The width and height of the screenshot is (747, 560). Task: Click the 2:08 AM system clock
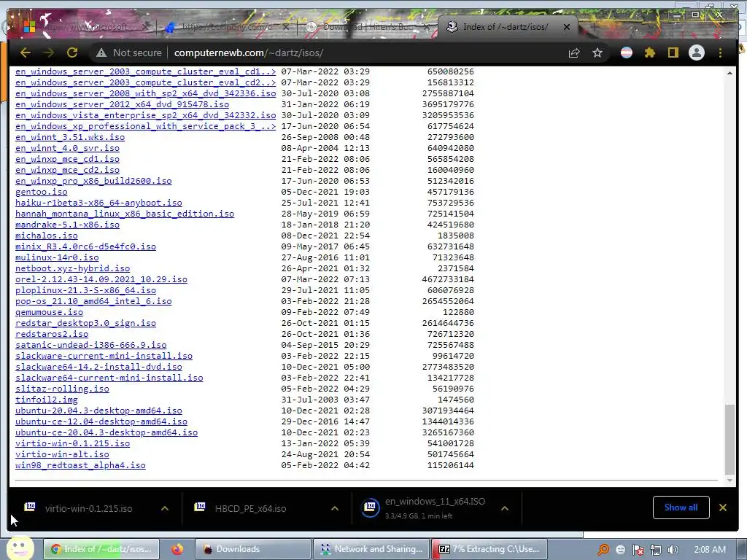710,550
